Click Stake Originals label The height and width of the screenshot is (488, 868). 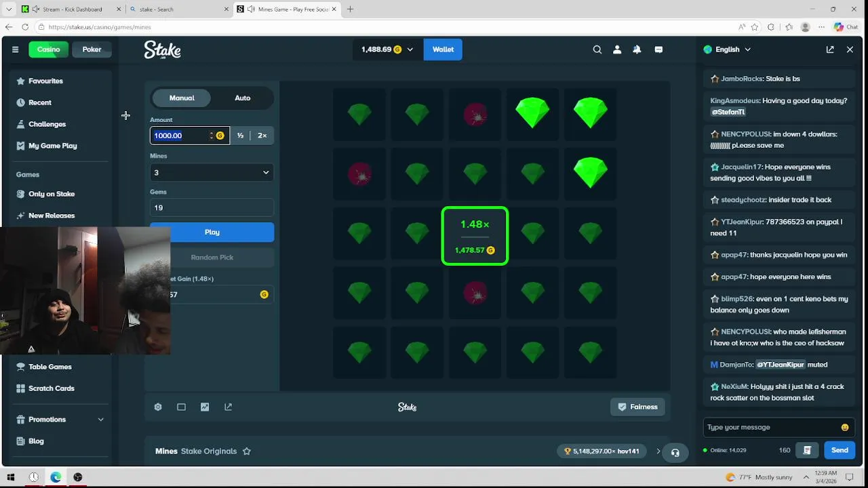(x=209, y=451)
